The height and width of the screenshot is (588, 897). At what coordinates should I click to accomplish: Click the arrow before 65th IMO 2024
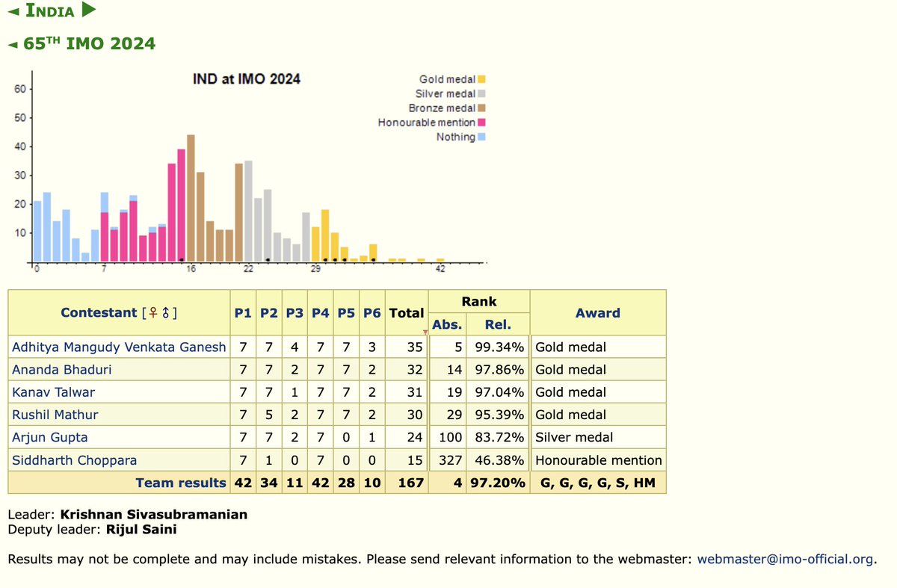click(13, 44)
